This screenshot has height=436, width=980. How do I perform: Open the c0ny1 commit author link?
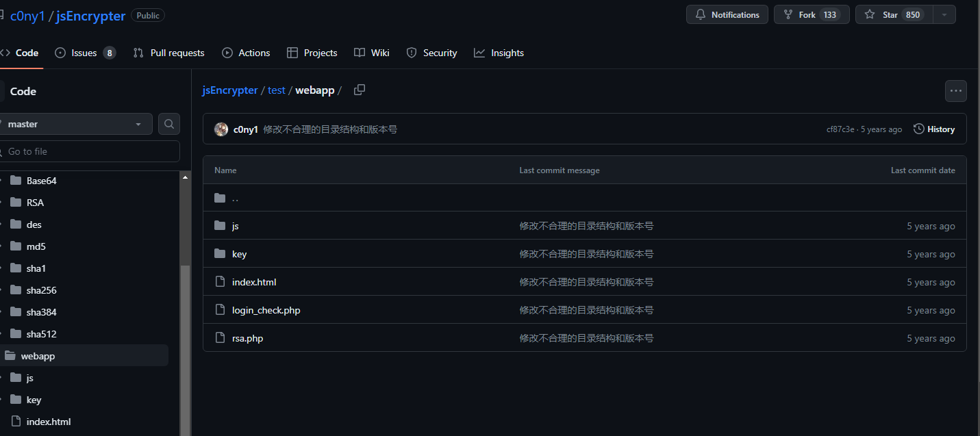[x=246, y=129]
